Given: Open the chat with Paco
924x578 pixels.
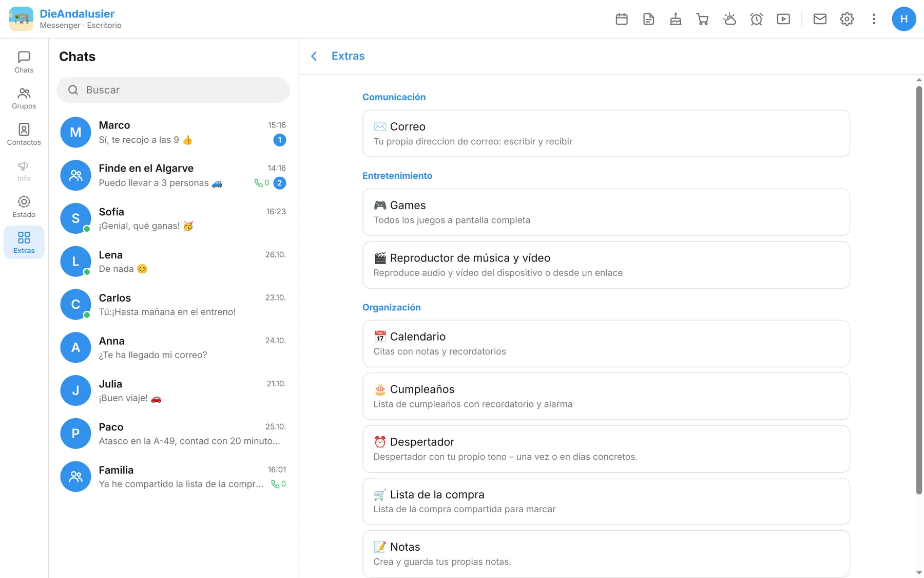Looking at the screenshot, I should coord(173,434).
